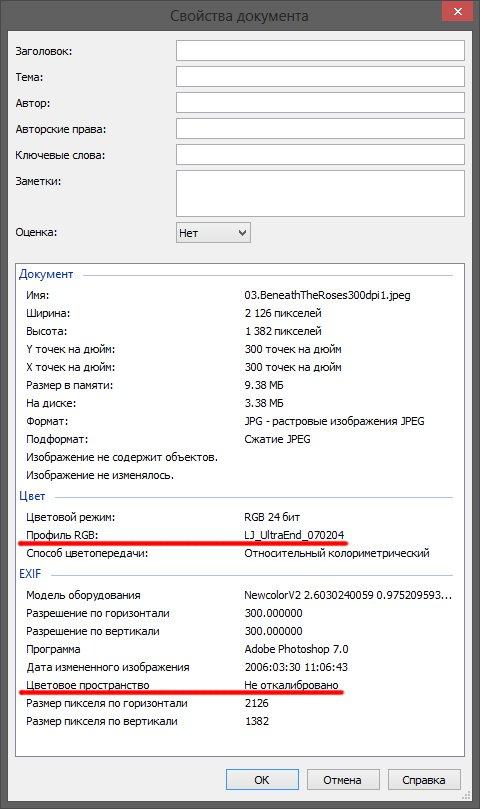Viewport: 480px width, 809px height.
Task: Click the Разрешение по горизонтали label
Action: (x=98, y=613)
